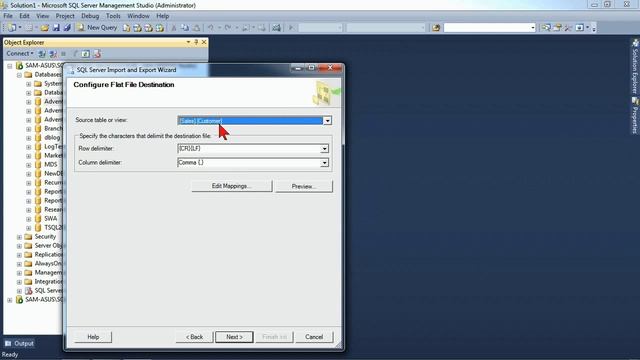Viewport: 640px width, 360px height.
Task: Click the Refresh icon in Object Explorer
Action: (85, 54)
